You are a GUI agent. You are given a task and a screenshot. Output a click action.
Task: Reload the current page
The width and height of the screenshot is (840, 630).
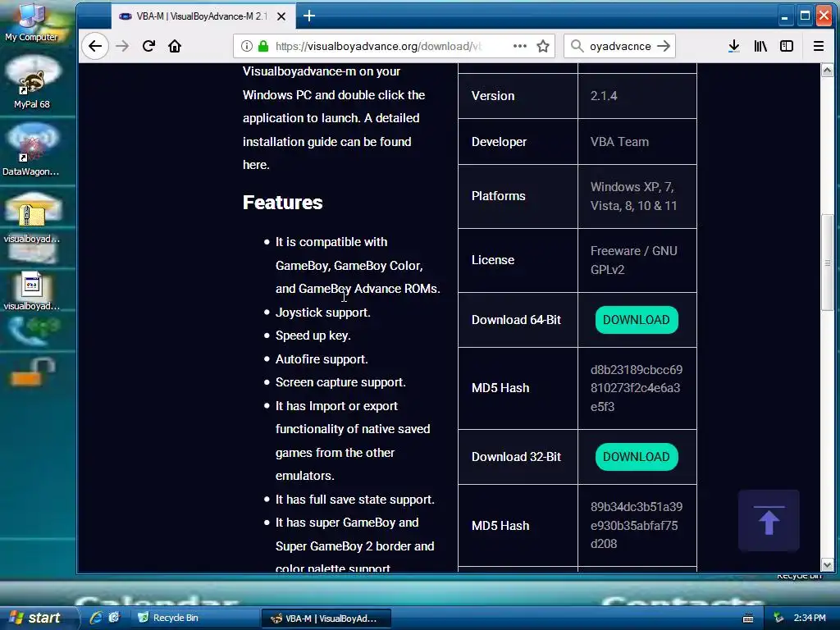(149, 46)
